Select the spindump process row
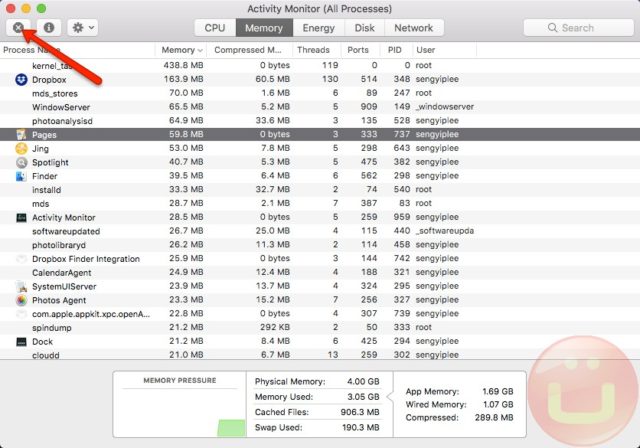 (320, 327)
